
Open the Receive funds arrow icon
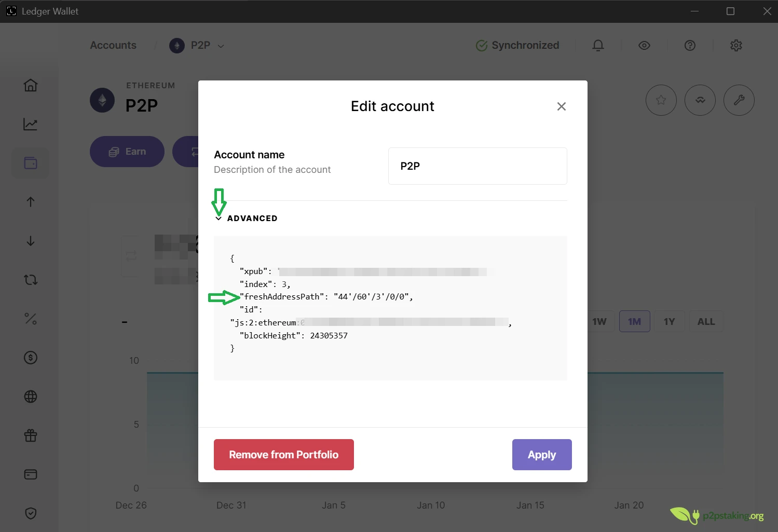coord(30,241)
